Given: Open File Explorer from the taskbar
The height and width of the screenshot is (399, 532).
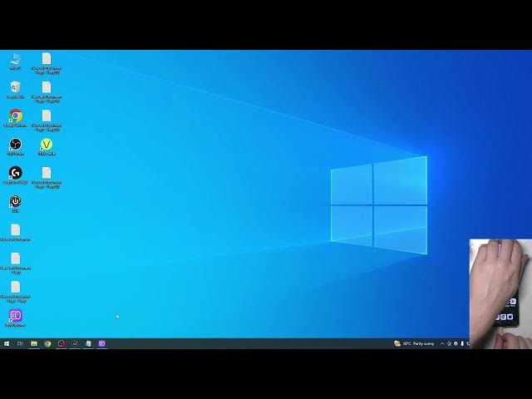Looking at the screenshot, I should tap(34, 343).
